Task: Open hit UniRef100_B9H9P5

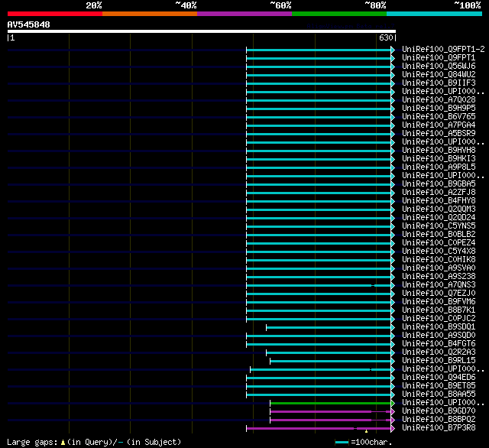Action: click(439, 109)
